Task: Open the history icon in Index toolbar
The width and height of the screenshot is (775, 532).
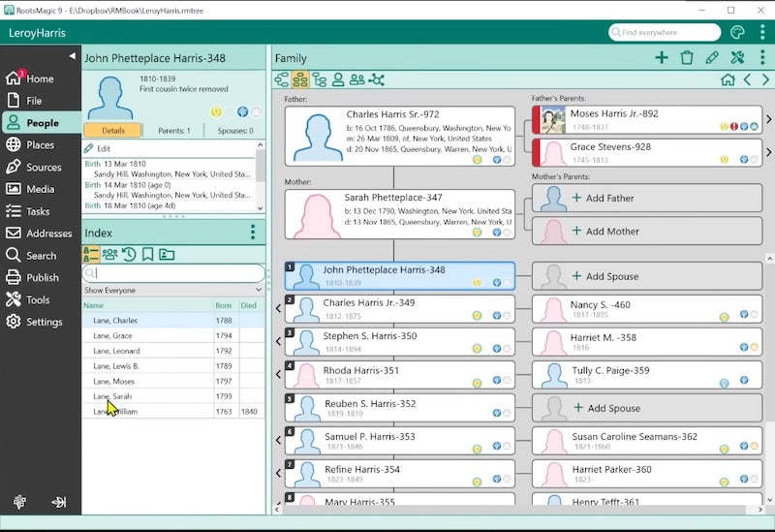Action: coord(129,255)
